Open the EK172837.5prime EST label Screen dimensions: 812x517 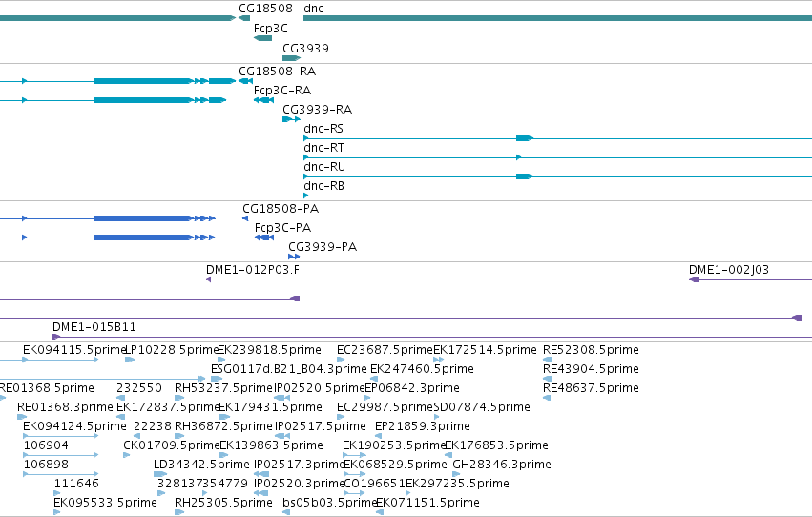click(x=168, y=407)
